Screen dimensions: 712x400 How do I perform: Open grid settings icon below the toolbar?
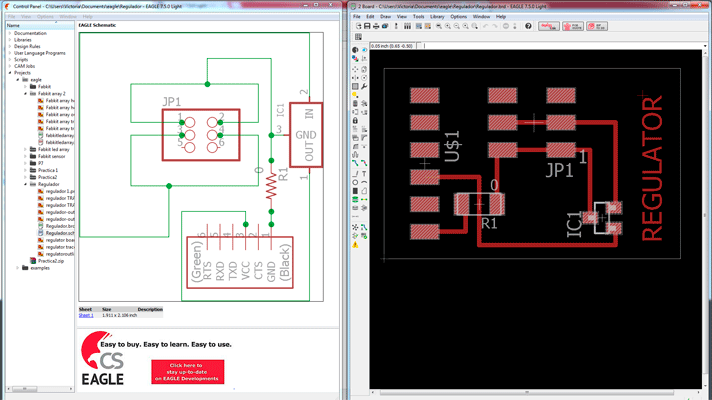[358, 37]
